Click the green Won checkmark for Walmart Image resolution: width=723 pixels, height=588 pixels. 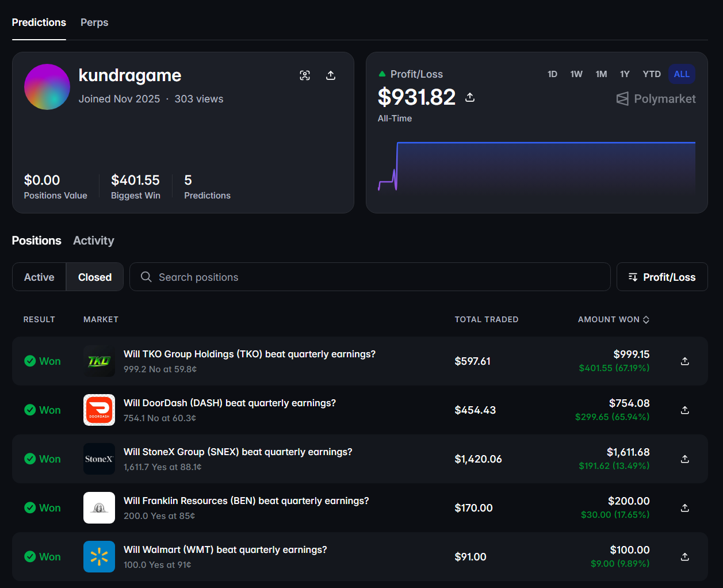pos(30,557)
